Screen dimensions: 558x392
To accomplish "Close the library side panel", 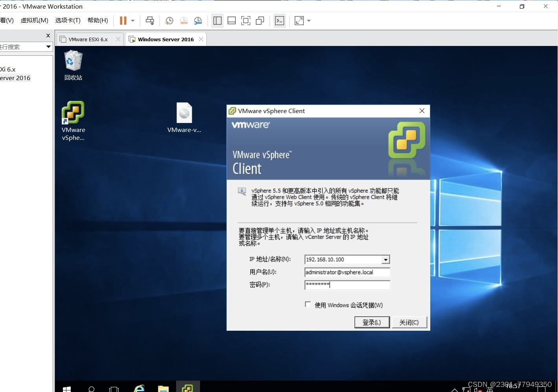I will click(48, 36).
